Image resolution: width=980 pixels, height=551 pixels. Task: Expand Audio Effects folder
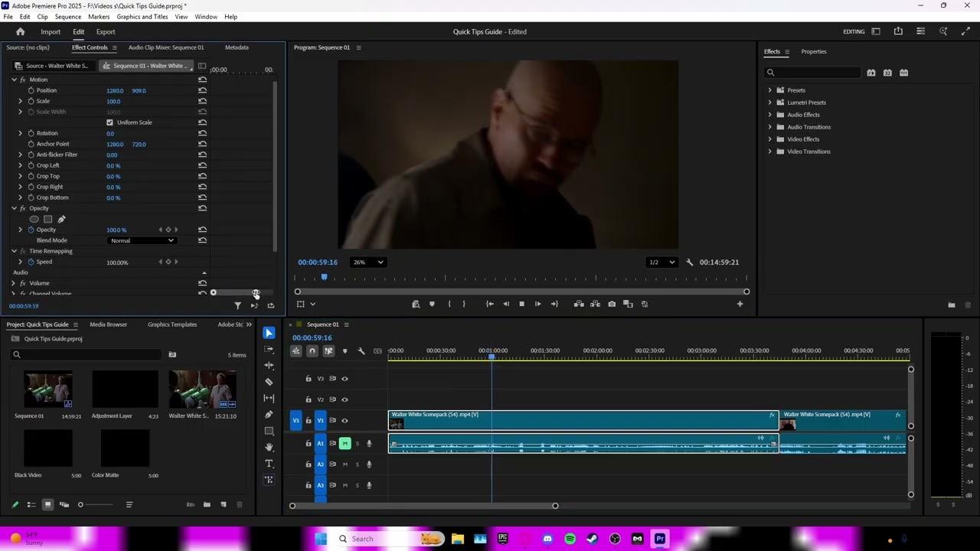[x=770, y=115]
